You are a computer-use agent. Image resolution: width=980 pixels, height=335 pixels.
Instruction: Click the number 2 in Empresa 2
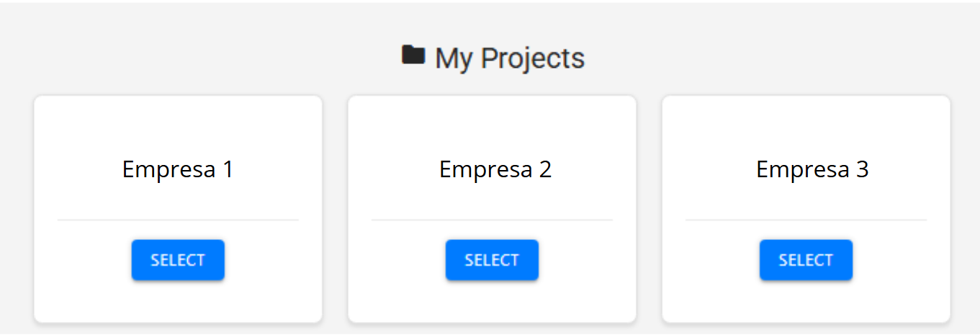545,169
